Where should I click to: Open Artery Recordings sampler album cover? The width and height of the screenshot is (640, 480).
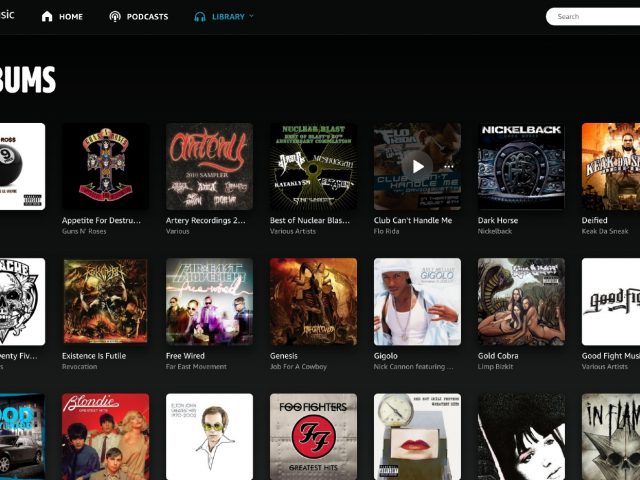tap(209, 167)
